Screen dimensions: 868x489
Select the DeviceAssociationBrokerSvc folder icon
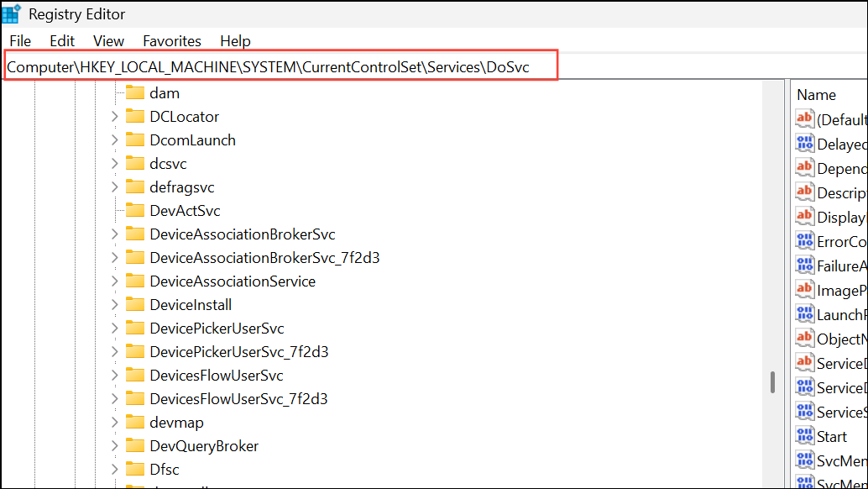[x=135, y=234]
